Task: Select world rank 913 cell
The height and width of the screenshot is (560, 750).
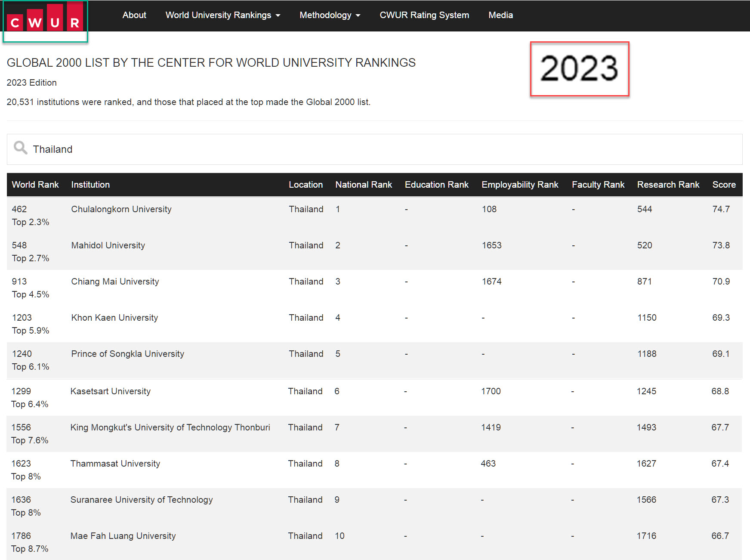Action: (19, 282)
